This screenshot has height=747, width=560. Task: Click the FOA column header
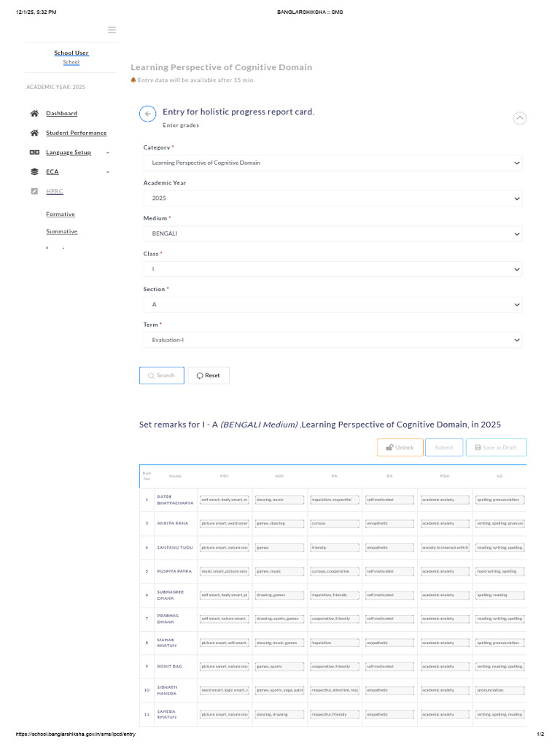[x=445, y=476]
